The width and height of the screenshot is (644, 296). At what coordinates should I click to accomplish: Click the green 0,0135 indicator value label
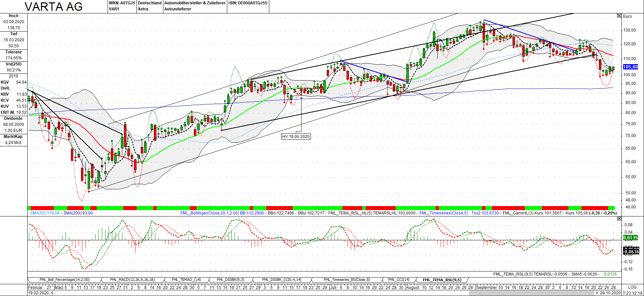tap(631, 238)
